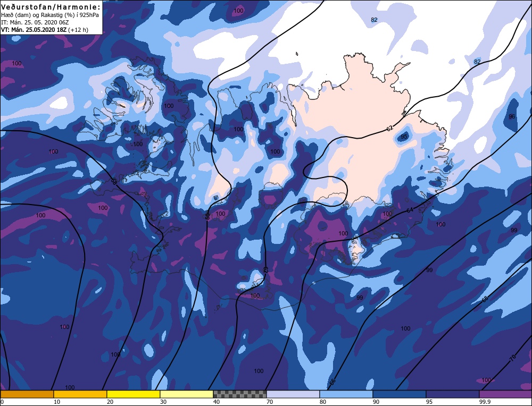Click the lavender 70–80 legend swatch
Image resolution: width=532 pixels, height=406 pixels.
293,394
